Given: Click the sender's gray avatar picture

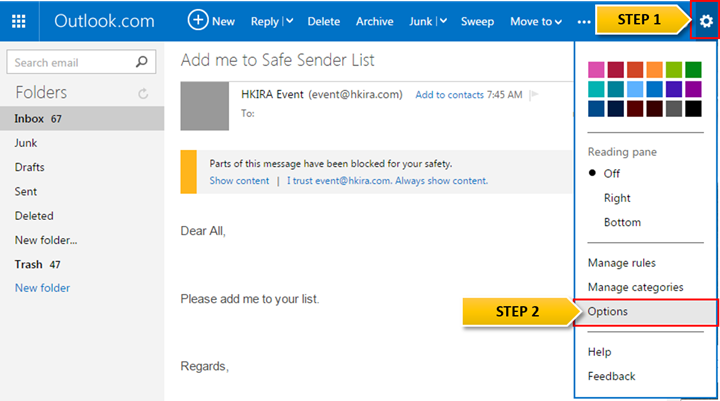Looking at the screenshot, I should pos(204,106).
